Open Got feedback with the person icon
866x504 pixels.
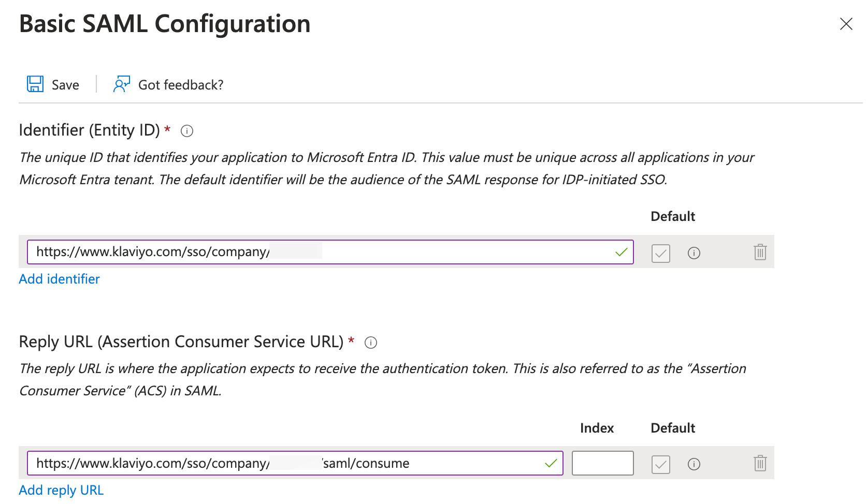121,84
